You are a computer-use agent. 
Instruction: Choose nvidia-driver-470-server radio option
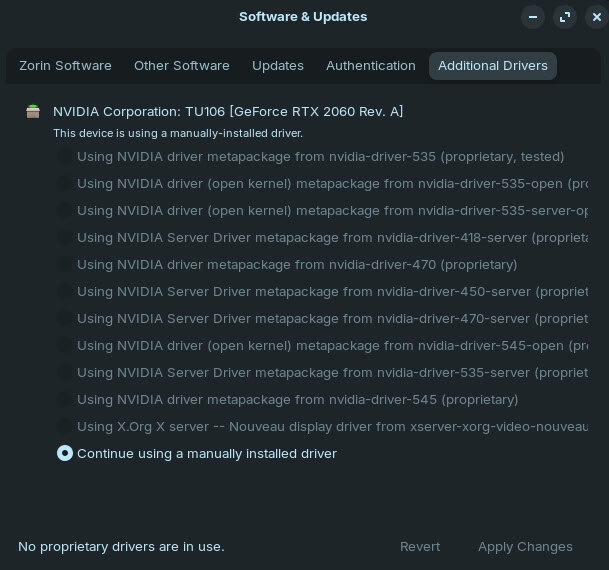pos(65,318)
